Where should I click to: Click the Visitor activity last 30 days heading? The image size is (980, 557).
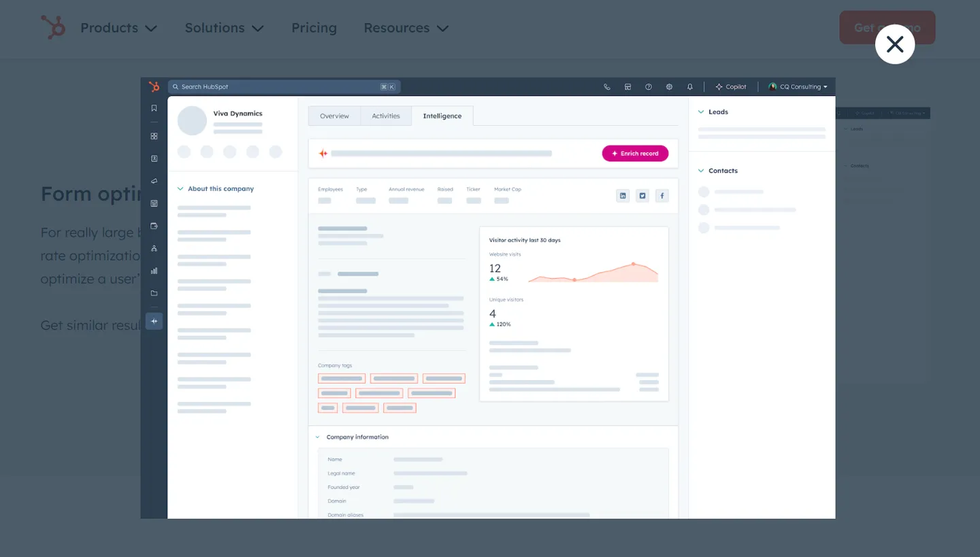click(x=525, y=240)
